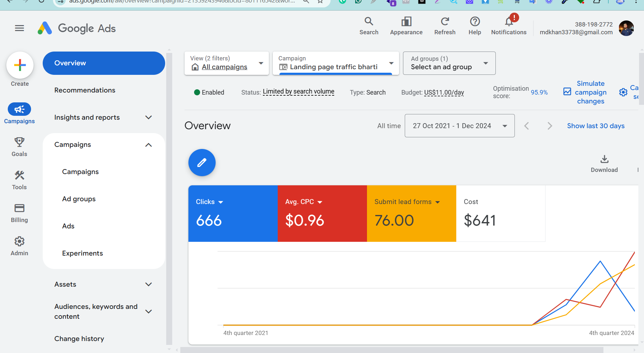The width and height of the screenshot is (644, 353).
Task: Open the Search tool in header
Action: 369,26
